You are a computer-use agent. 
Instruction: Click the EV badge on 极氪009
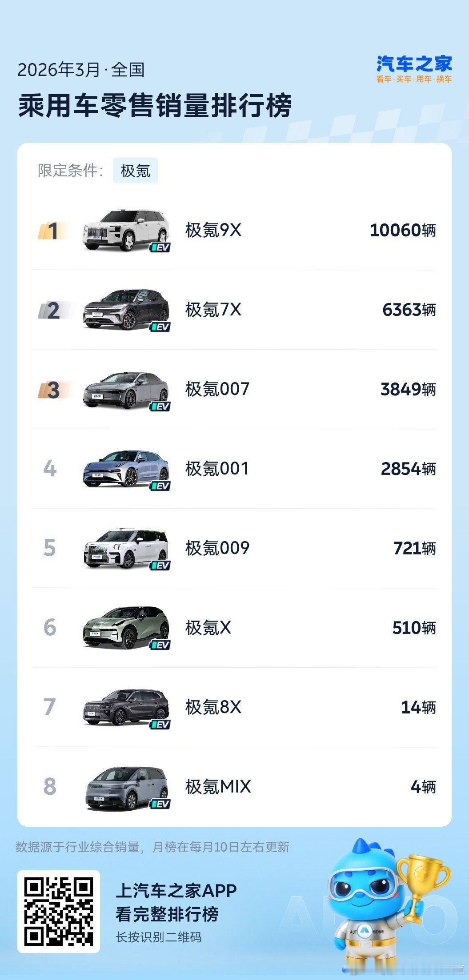pos(160,565)
